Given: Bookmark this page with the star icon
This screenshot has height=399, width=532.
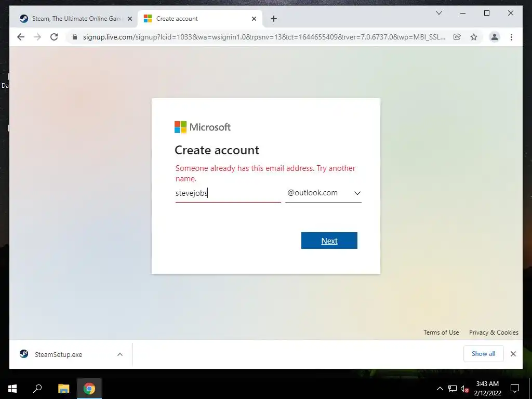Looking at the screenshot, I should [x=474, y=37].
